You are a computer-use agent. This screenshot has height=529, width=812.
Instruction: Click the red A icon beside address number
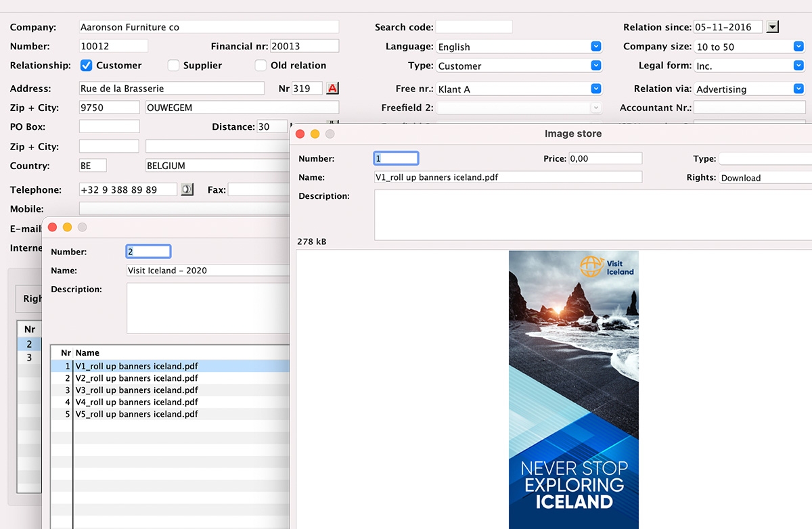(x=332, y=89)
